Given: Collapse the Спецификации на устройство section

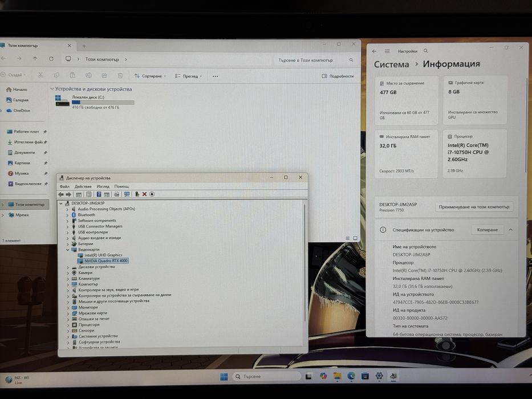Looking at the screenshot, I should click(510, 230).
